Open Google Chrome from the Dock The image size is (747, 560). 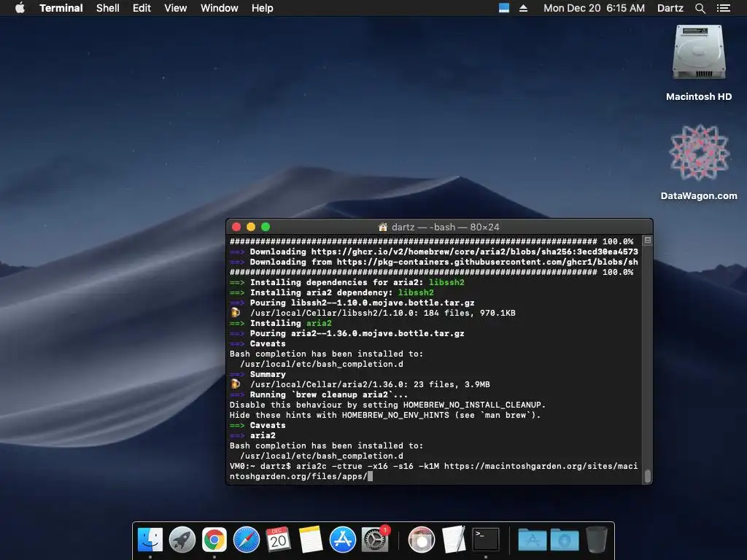click(x=214, y=540)
